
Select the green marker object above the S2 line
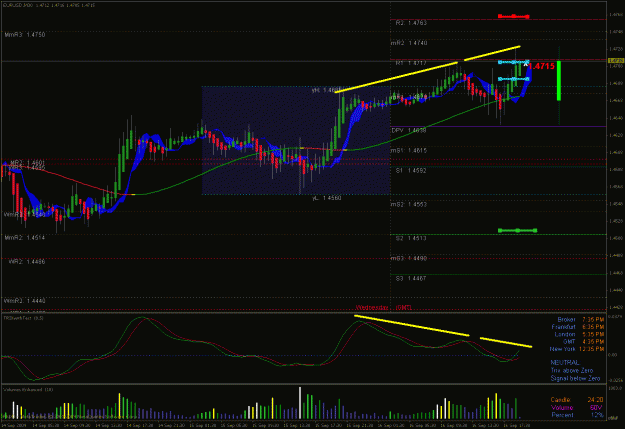517,230
